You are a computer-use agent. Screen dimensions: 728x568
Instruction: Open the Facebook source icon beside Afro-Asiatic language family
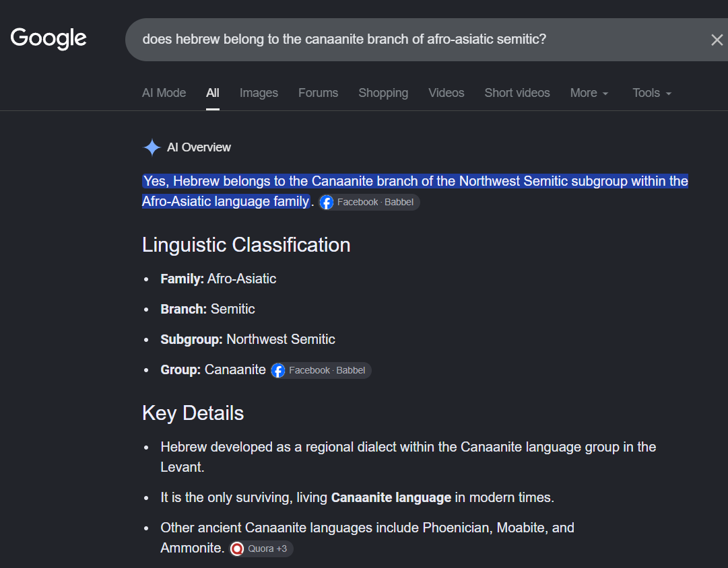pyautogui.click(x=327, y=203)
